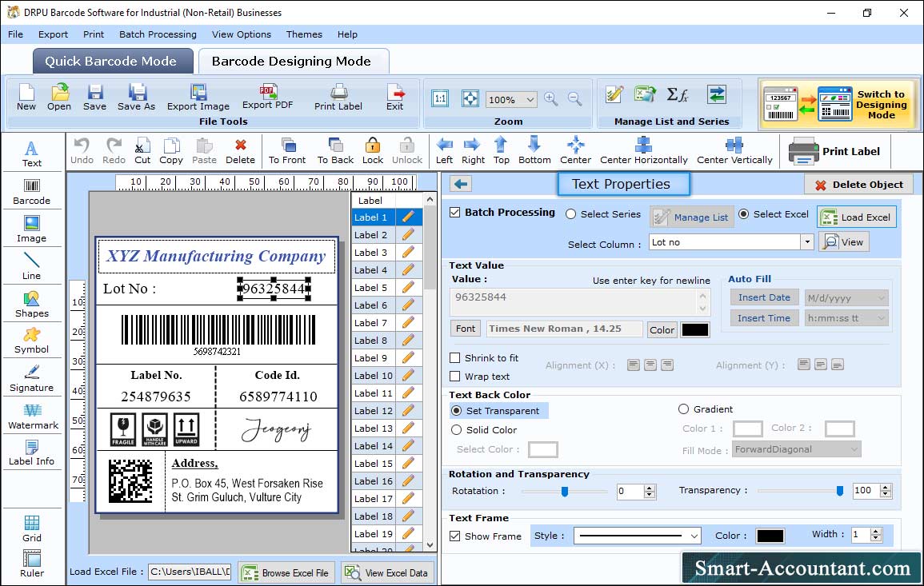This screenshot has height=586, width=924.
Task: Center object Vertically
Action: click(734, 151)
